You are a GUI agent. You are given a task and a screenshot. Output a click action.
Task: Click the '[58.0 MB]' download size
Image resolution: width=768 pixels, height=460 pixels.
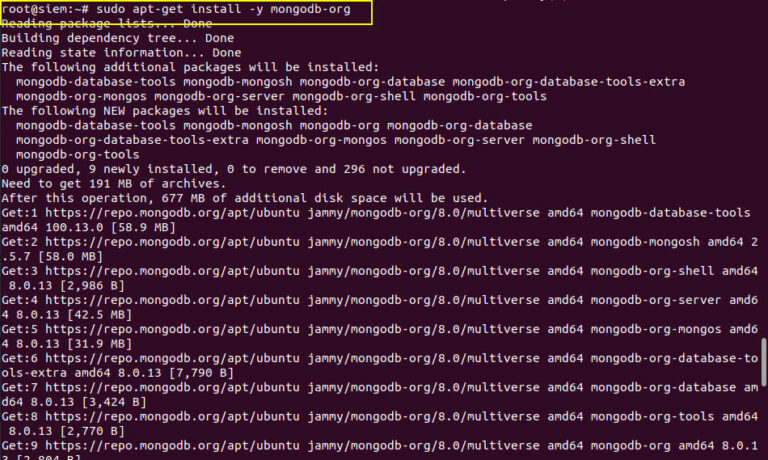tap(71, 257)
